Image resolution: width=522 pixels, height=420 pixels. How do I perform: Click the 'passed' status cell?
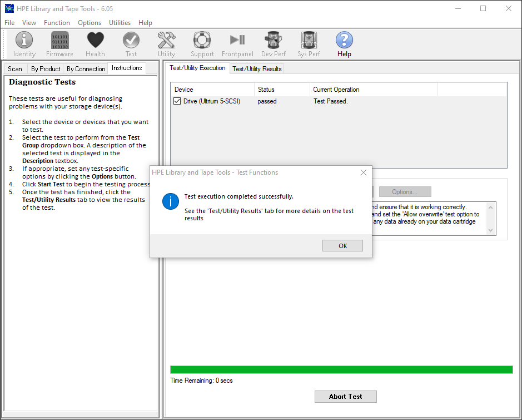(x=267, y=101)
